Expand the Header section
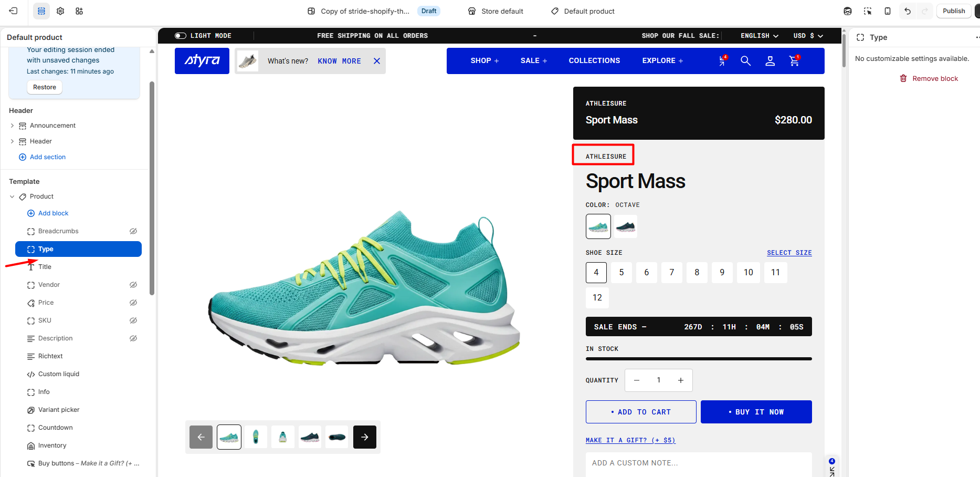The image size is (980, 477). click(12, 141)
